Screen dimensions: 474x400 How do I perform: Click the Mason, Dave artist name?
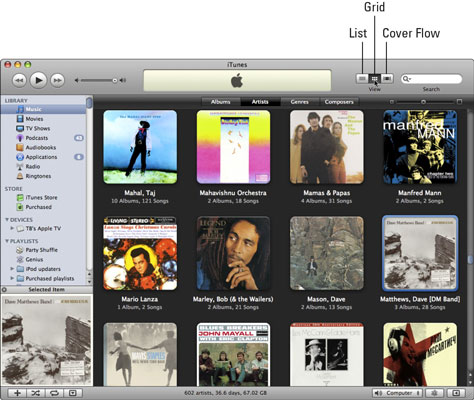[326, 299]
